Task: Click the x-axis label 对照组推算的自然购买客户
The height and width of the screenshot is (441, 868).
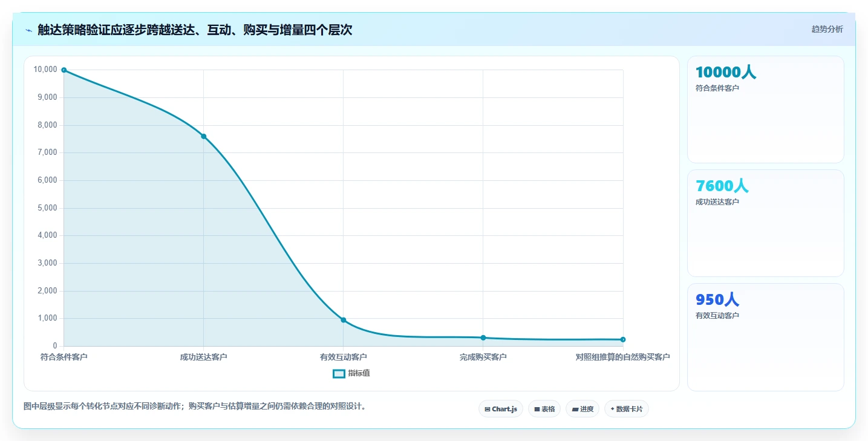Action: (622, 358)
